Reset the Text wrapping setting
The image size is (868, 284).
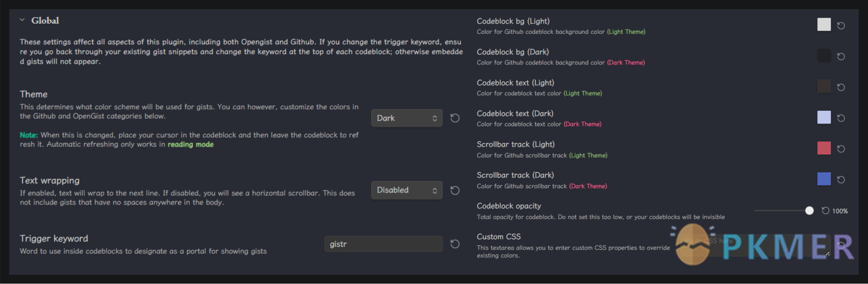click(455, 190)
